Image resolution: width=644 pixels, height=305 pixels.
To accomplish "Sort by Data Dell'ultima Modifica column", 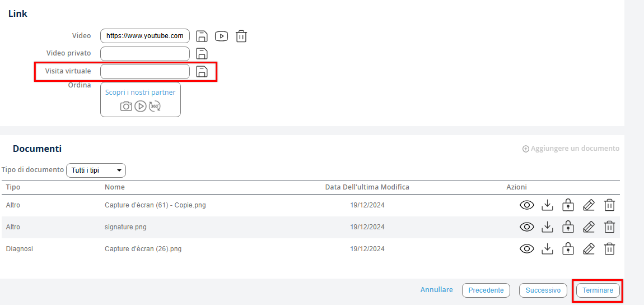I will pyautogui.click(x=367, y=187).
